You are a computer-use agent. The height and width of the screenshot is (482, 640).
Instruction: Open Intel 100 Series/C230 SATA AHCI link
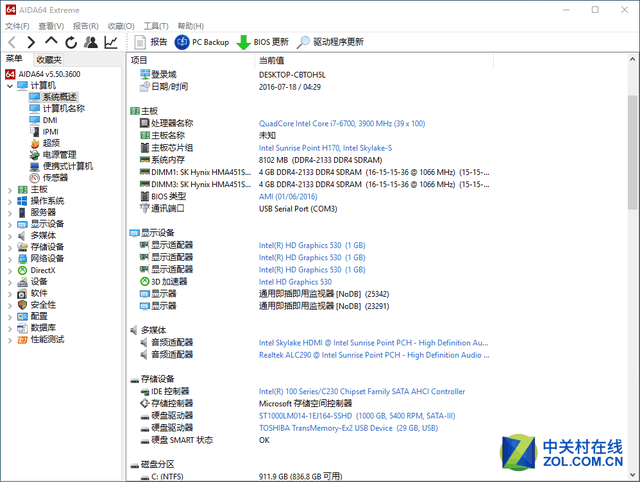click(362, 391)
